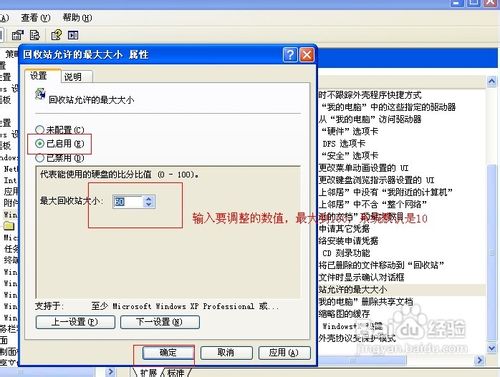
Task: Select the “安全” 选项卡 policy entry
Action: click(350, 156)
